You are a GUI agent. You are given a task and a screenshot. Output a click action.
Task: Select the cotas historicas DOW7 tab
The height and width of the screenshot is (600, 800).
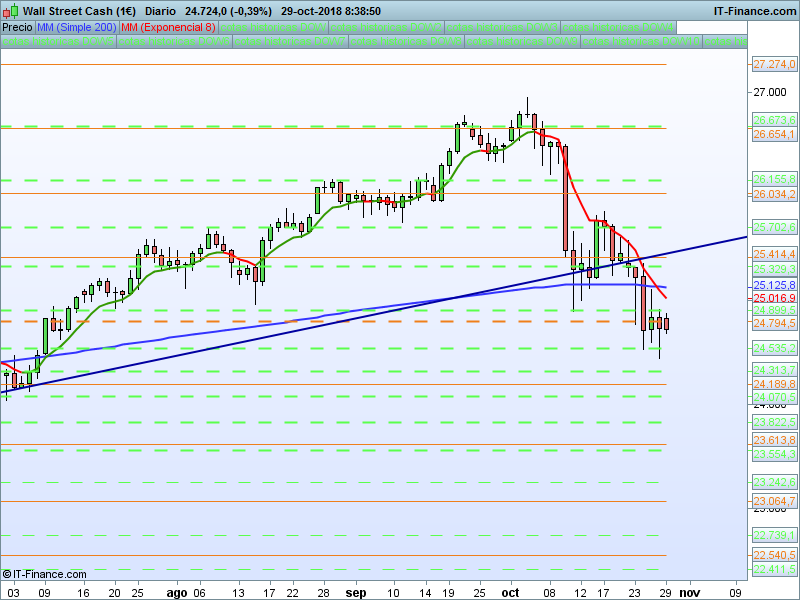coord(290,41)
